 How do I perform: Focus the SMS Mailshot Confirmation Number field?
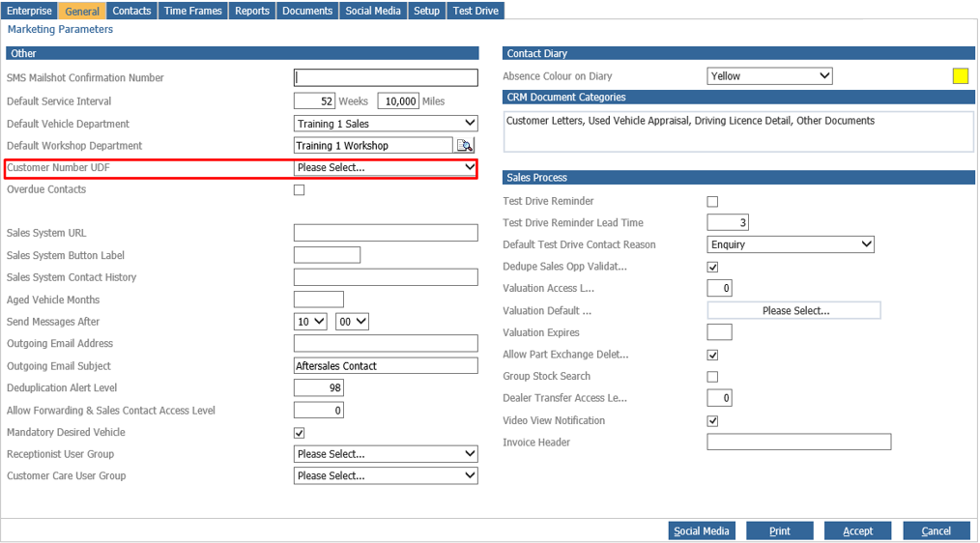pos(386,77)
